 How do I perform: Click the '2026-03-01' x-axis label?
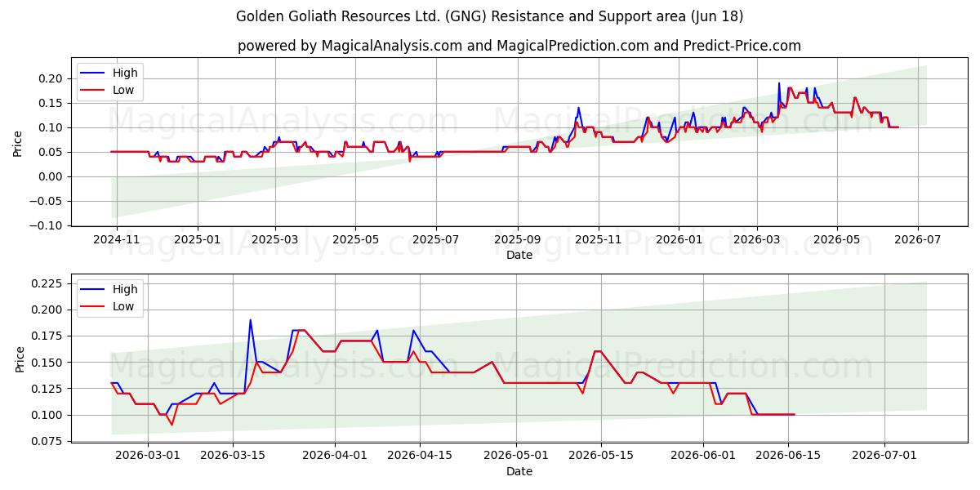point(148,456)
